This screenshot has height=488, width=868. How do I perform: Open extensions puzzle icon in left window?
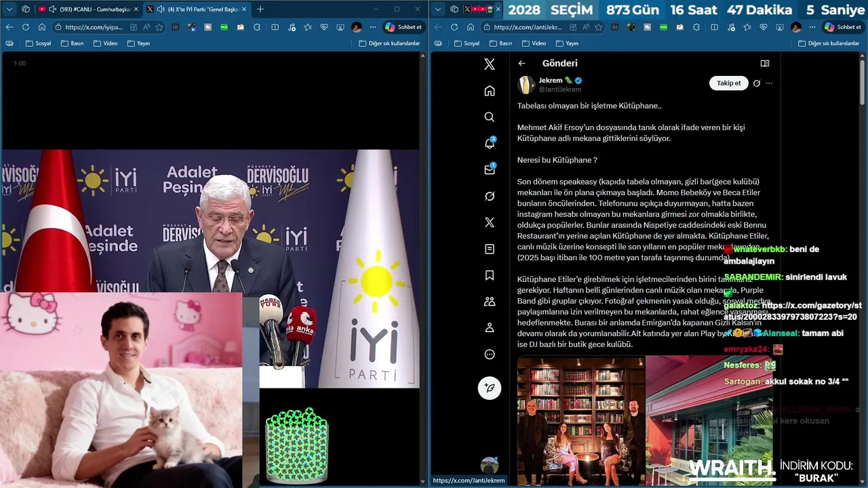pyautogui.click(x=257, y=27)
